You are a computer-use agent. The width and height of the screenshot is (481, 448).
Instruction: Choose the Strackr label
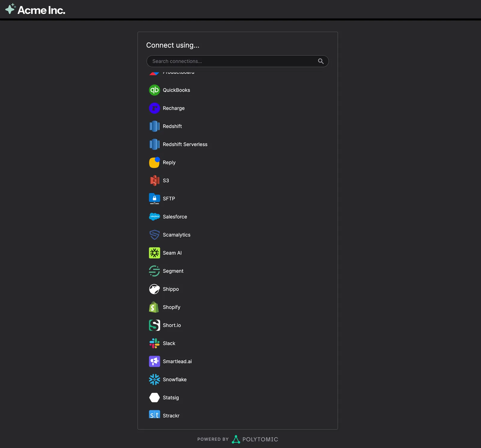pos(171,416)
